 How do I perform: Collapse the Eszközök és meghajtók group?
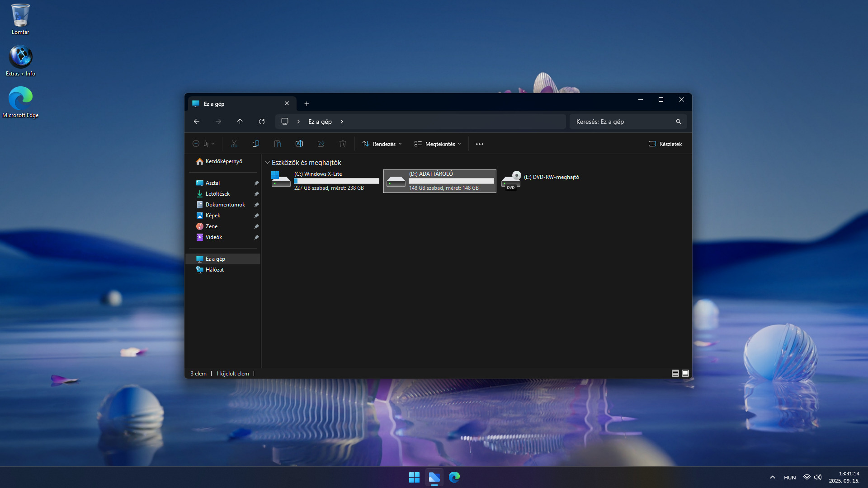pyautogui.click(x=267, y=163)
